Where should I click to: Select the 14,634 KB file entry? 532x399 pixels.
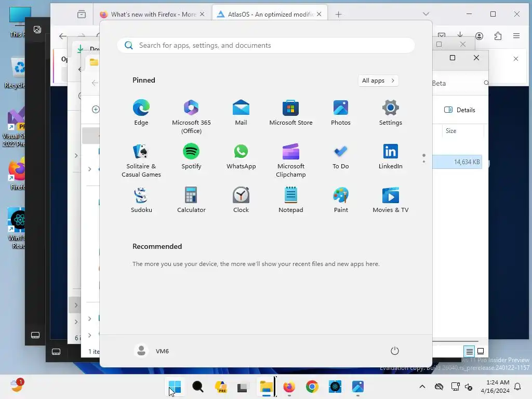pos(457,162)
